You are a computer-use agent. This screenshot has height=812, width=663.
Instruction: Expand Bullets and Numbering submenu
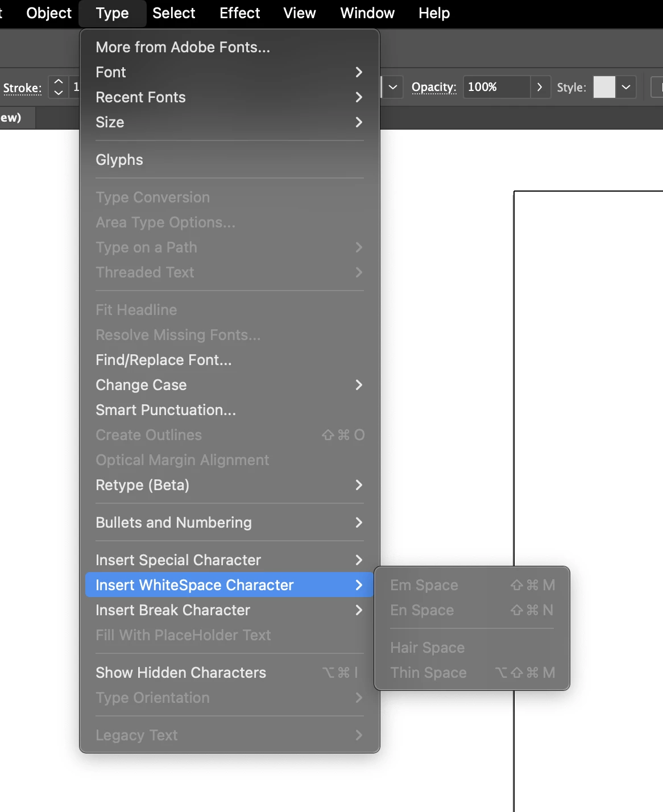coord(229,523)
